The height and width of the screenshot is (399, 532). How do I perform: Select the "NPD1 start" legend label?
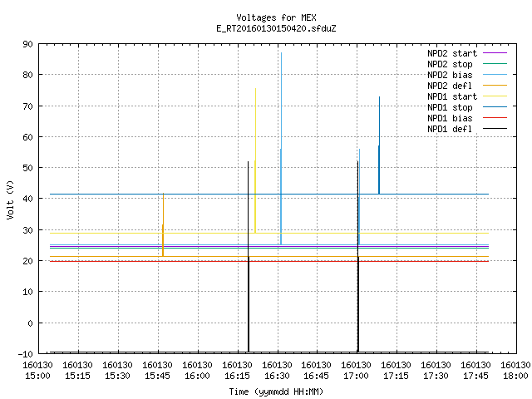pos(452,96)
